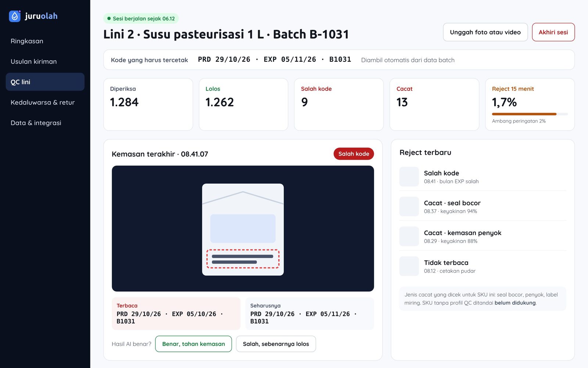Open the Lolos 1.262 card

click(x=243, y=105)
